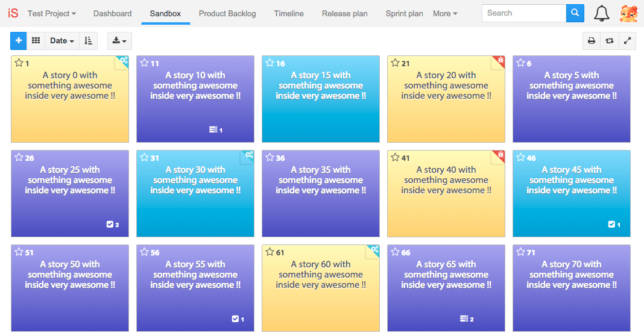Open the Test Project dropdown menu
The width and height of the screenshot is (644, 336).
click(x=52, y=13)
